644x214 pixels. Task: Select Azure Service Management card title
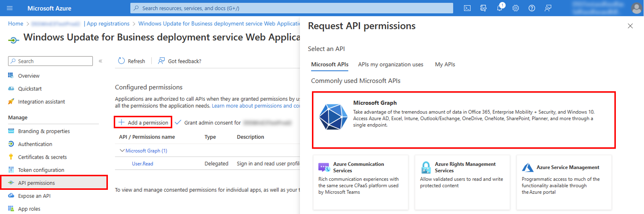pyautogui.click(x=568, y=167)
